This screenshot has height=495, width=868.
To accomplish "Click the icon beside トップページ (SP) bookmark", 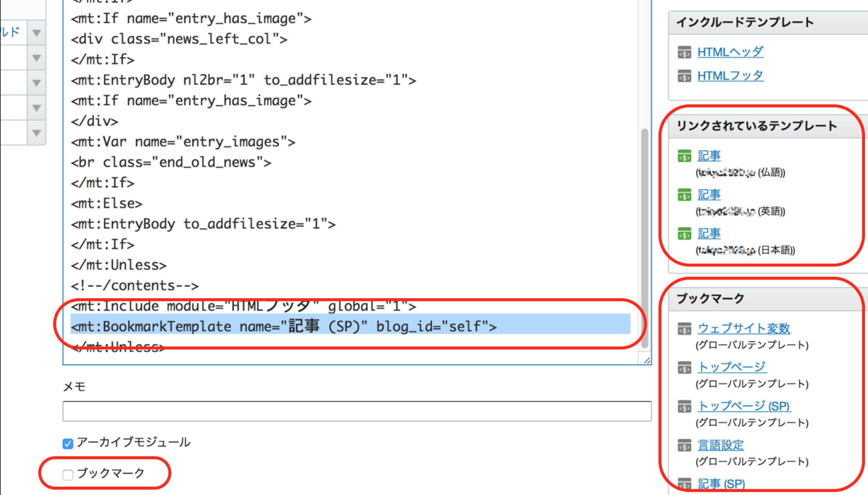I will point(684,406).
